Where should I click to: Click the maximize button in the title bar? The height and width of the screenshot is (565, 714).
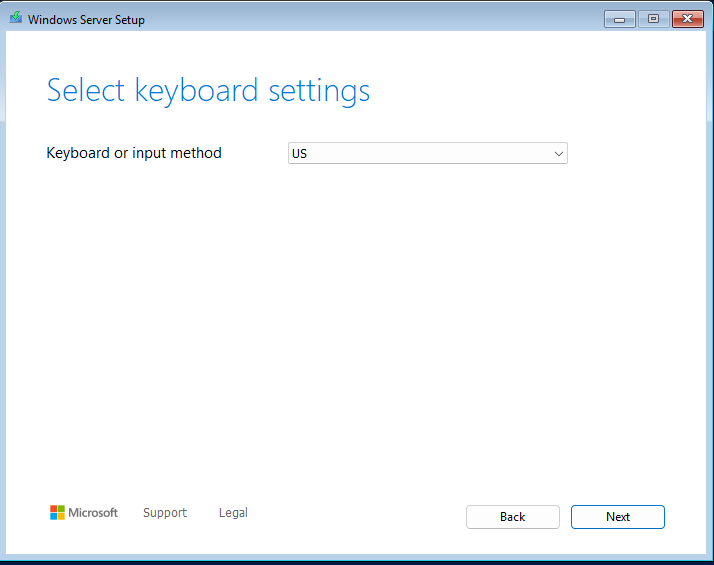click(x=653, y=19)
